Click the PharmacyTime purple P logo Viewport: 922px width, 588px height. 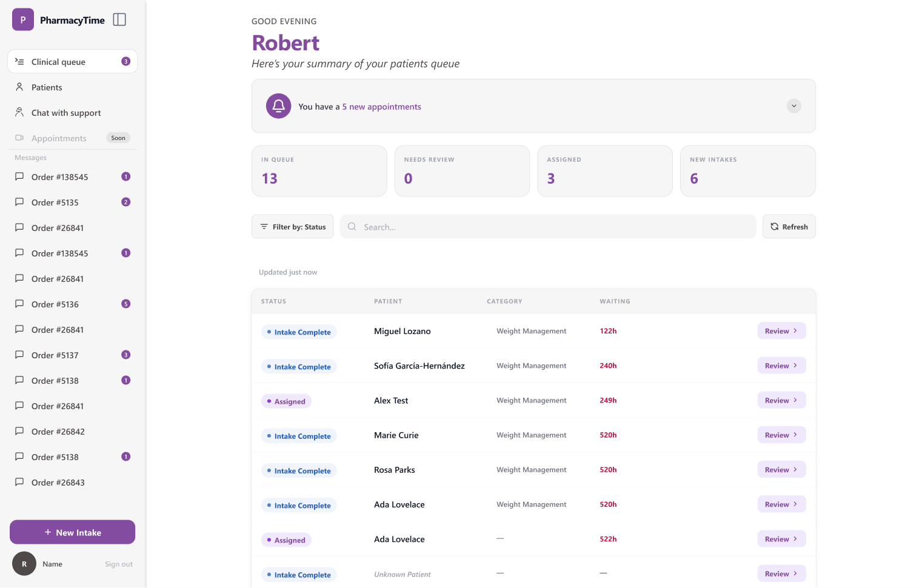(x=23, y=19)
